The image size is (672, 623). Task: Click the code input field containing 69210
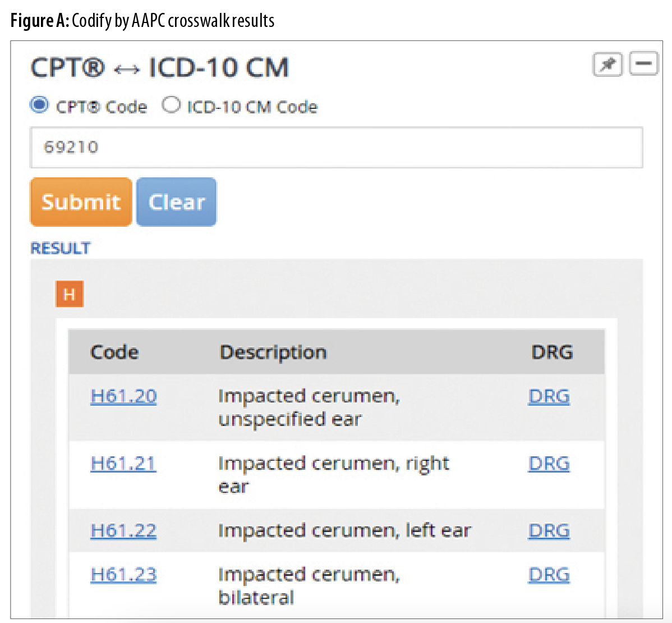[x=336, y=148]
